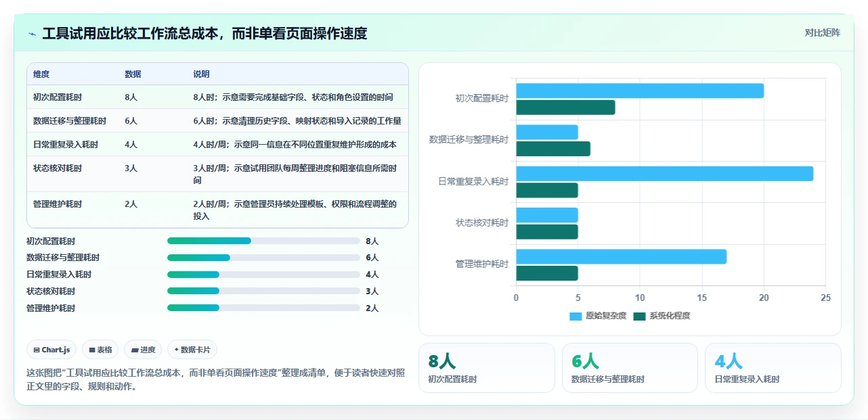Click the 日常重复录入耗时 progress bar
This screenshot has width=868, height=420.
tap(263, 275)
